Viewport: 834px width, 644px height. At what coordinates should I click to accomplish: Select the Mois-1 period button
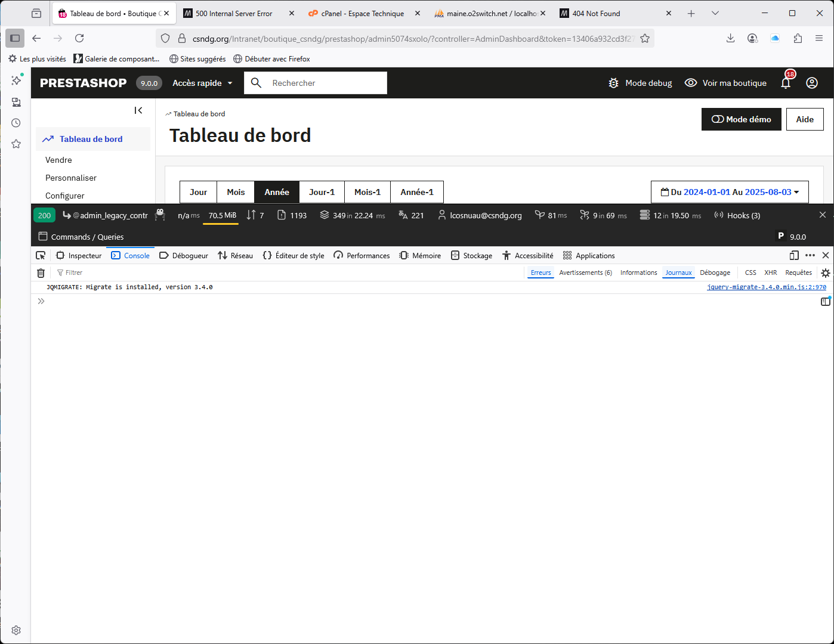point(367,192)
